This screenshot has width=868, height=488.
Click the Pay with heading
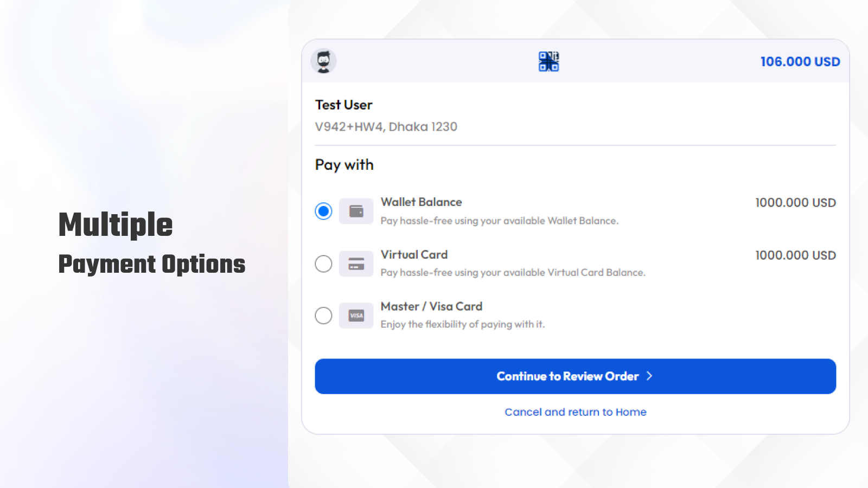344,165
